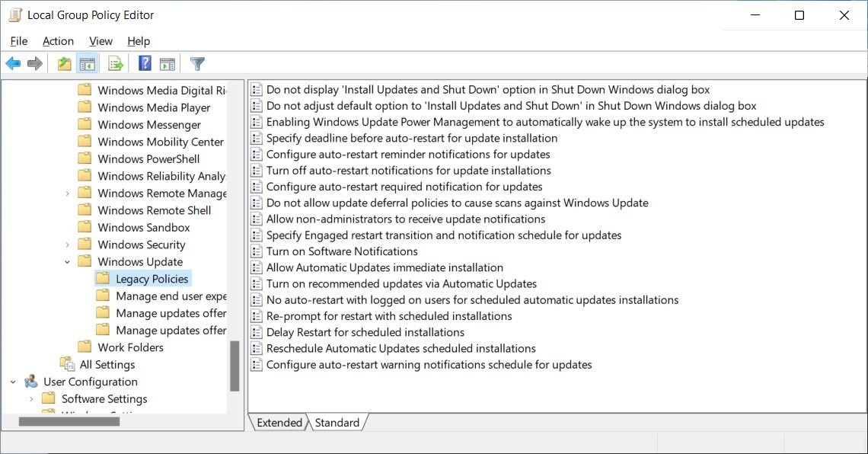The height and width of the screenshot is (454, 868).
Task: Click the Windows PowerShell folder icon
Action: click(x=85, y=158)
